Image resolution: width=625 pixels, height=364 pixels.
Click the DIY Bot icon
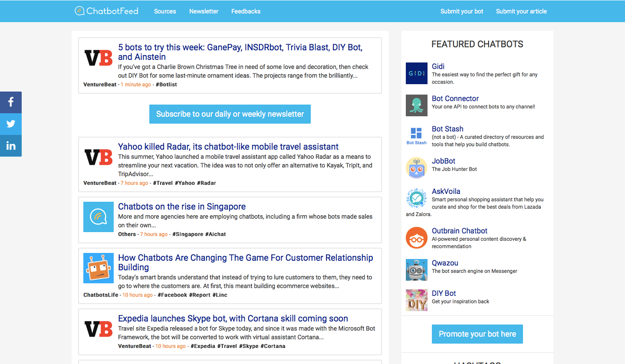[416, 300]
